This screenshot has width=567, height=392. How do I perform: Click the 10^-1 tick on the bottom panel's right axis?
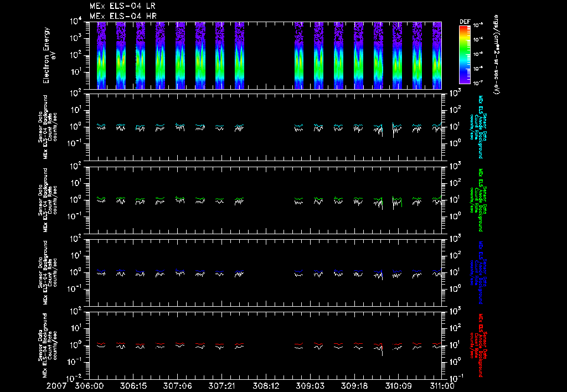coord(456,379)
